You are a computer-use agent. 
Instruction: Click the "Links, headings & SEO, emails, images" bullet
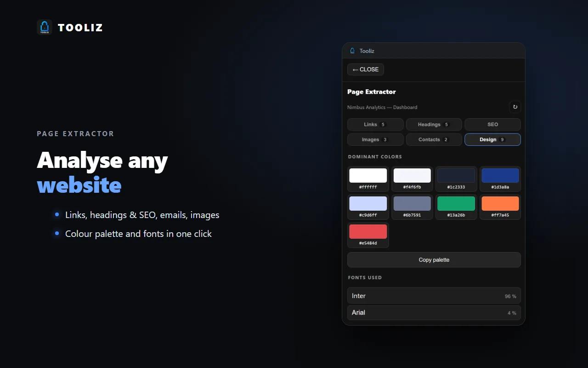(142, 215)
